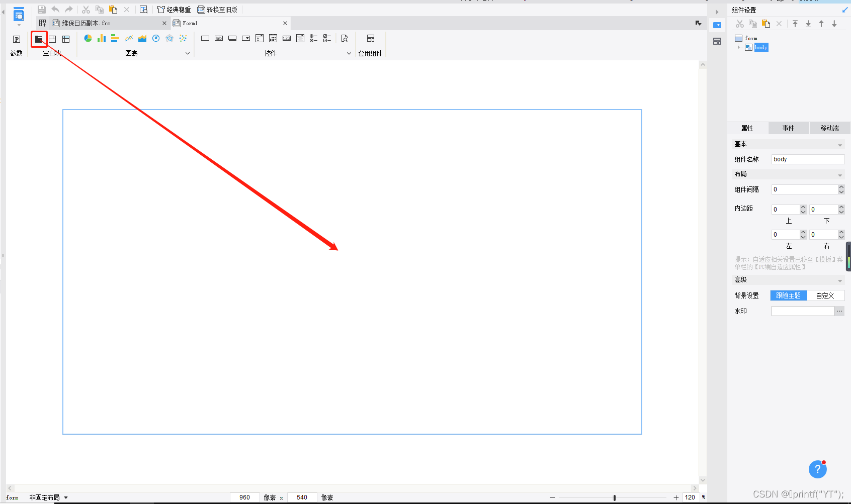
Task: Collapse the right side panel arrow
Action: [717, 12]
